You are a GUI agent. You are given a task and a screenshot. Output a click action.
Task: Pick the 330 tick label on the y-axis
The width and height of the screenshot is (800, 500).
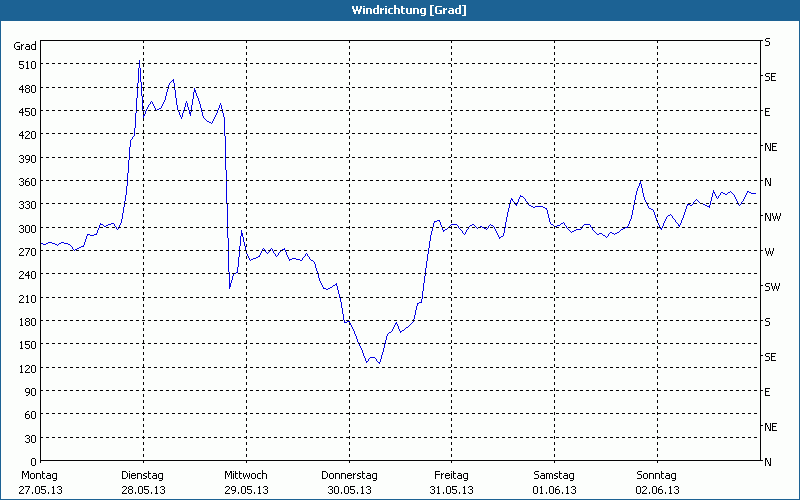pyautogui.click(x=28, y=206)
